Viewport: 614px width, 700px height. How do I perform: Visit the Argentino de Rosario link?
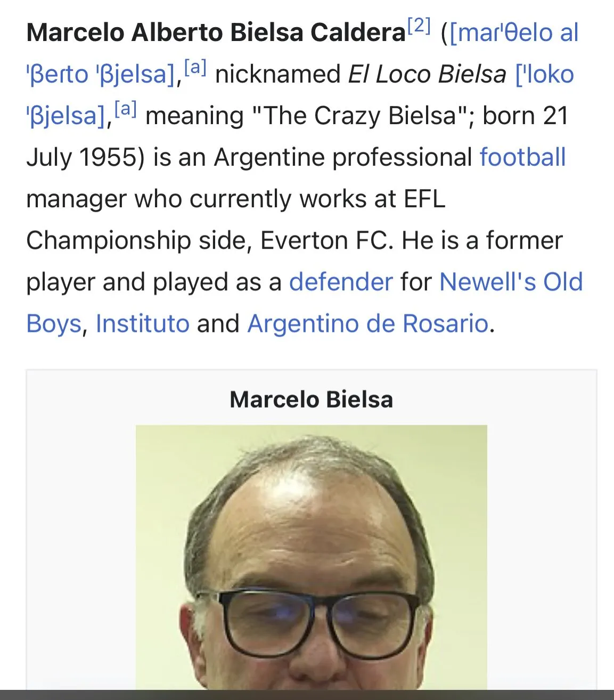coord(367,324)
